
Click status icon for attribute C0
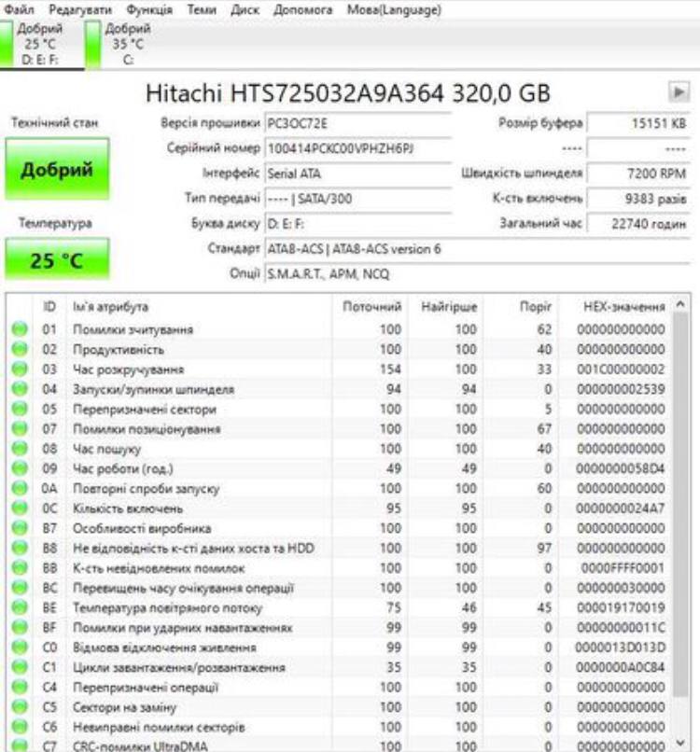click(20, 648)
